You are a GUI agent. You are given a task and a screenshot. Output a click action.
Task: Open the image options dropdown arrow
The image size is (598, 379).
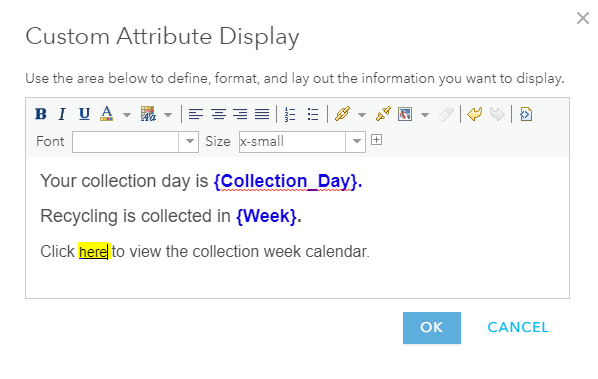pos(425,114)
